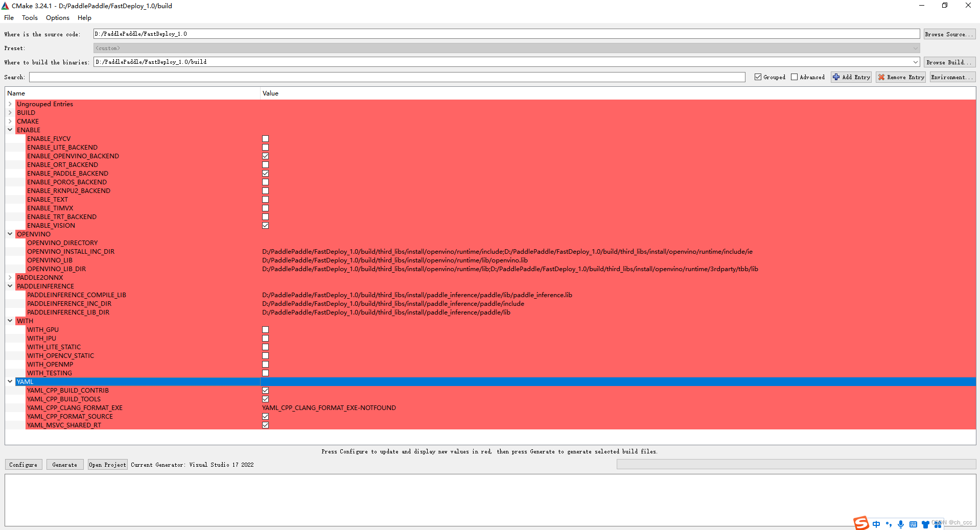Click the Open Project button
The image size is (980, 530).
click(107, 465)
